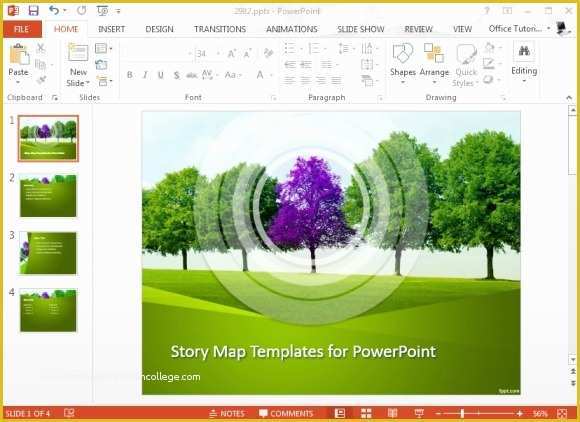Decrease list indent level icon
This screenshot has height=422, width=580.
pos(290,65)
